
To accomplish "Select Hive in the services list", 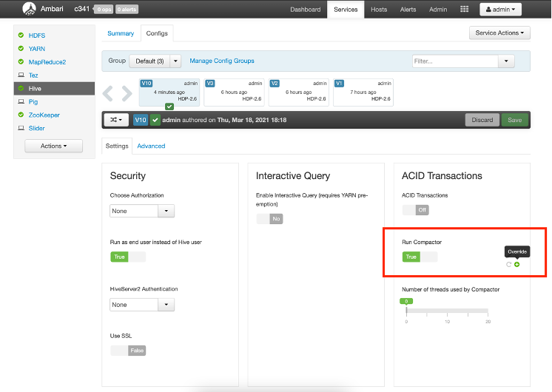I will [x=54, y=88].
